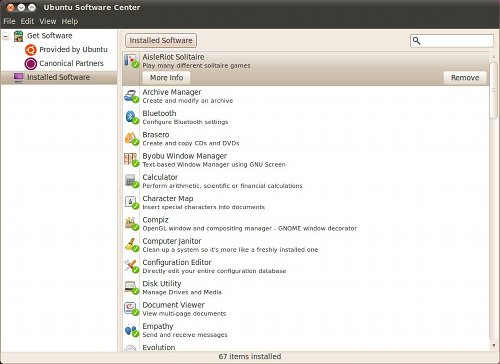Viewport: 500px width, 364px height.
Task: Click the Computer Janitor broom icon
Action: point(131,246)
